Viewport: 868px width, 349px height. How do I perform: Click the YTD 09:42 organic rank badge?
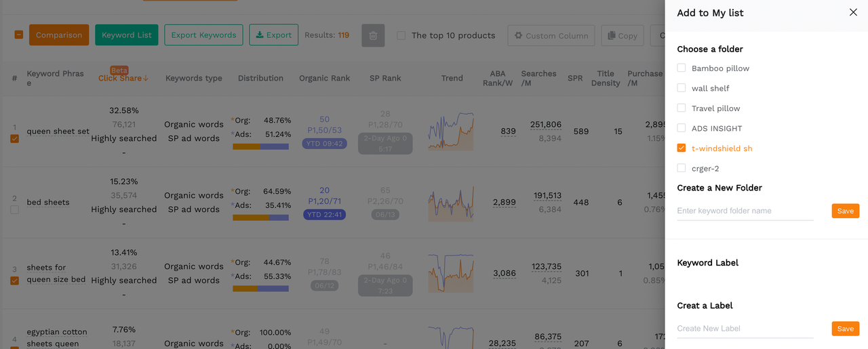click(325, 144)
